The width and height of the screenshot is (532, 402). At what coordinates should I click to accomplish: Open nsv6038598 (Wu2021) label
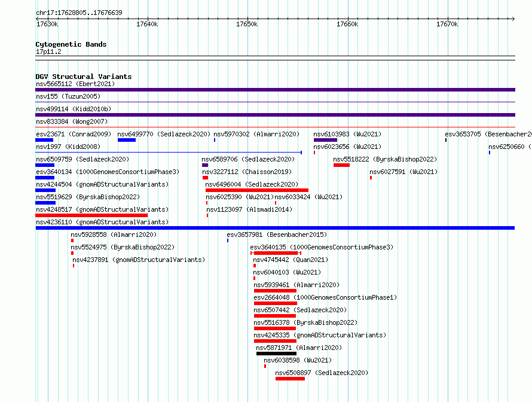coord(298,360)
